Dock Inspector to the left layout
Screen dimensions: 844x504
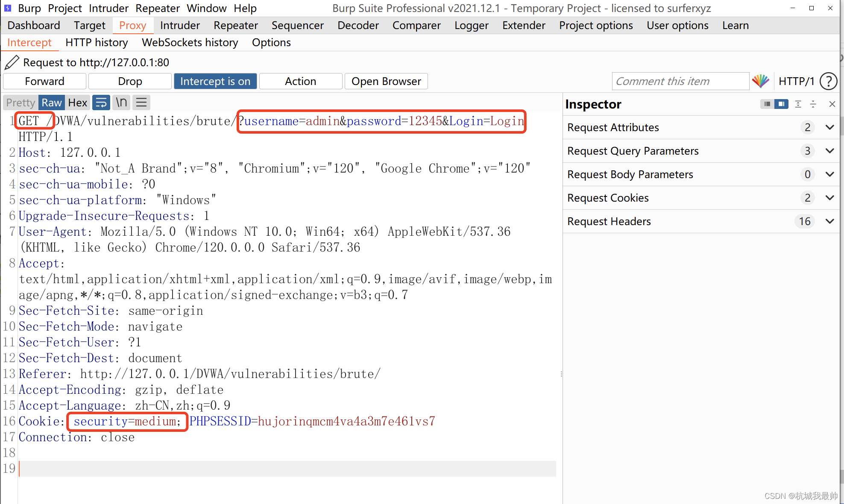click(x=768, y=104)
